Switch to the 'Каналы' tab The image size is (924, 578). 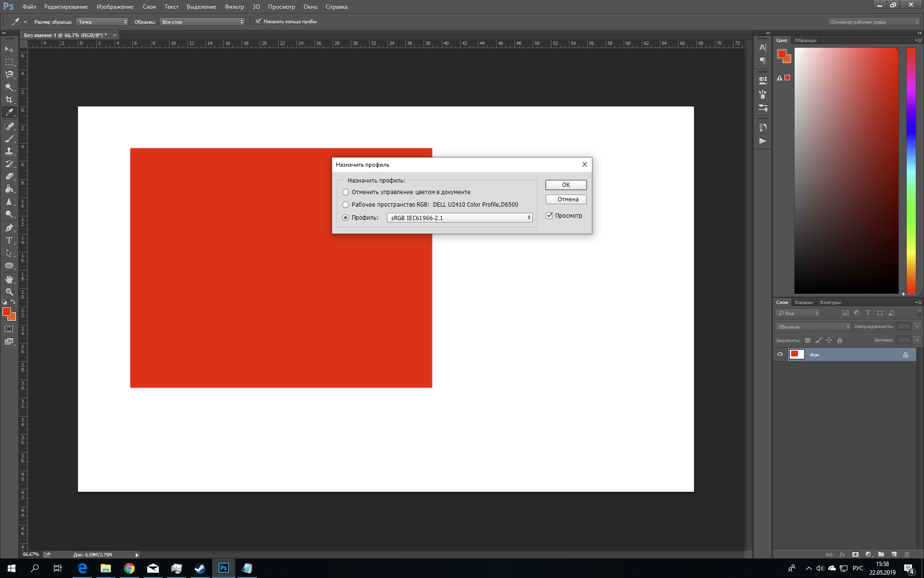pos(804,302)
